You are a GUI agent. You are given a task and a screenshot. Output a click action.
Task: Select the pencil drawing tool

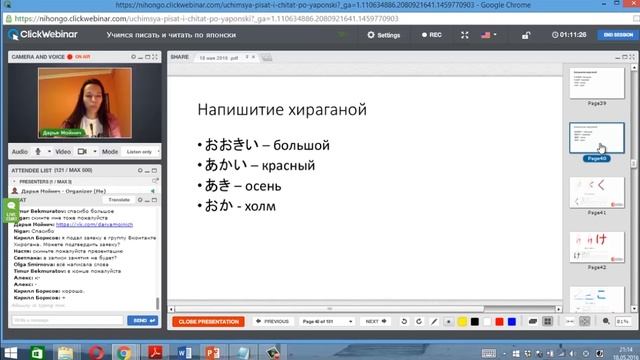pyautogui.click(x=434, y=322)
